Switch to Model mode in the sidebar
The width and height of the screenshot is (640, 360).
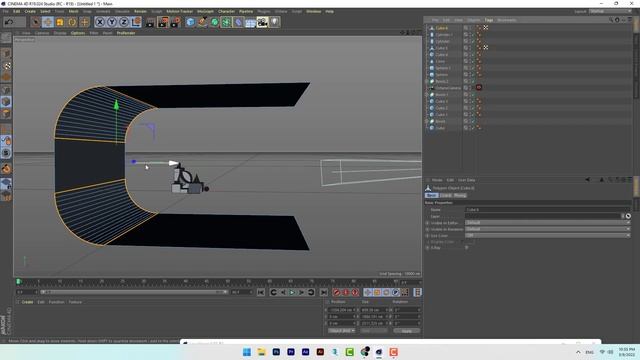(6, 53)
